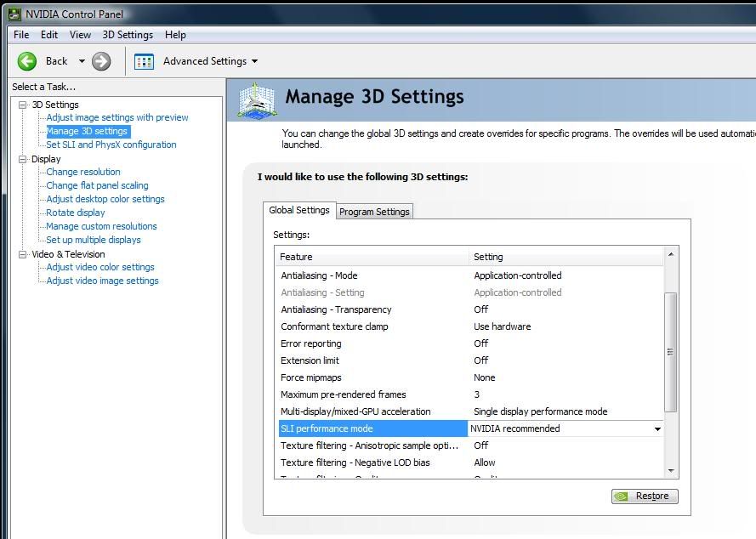The image size is (756, 539).
Task: Click the grey Forward arrow icon
Action: pyautogui.click(x=101, y=61)
